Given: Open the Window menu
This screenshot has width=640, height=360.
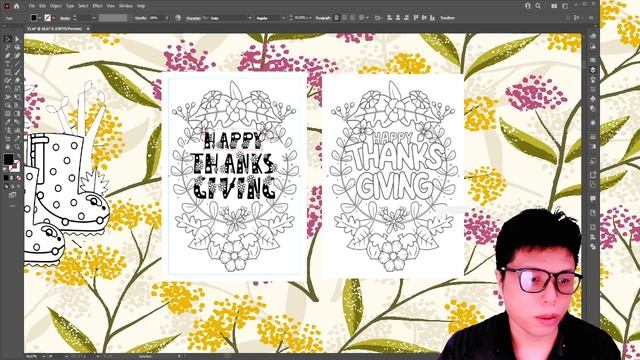Looking at the screenshot, I should point(126,6).
